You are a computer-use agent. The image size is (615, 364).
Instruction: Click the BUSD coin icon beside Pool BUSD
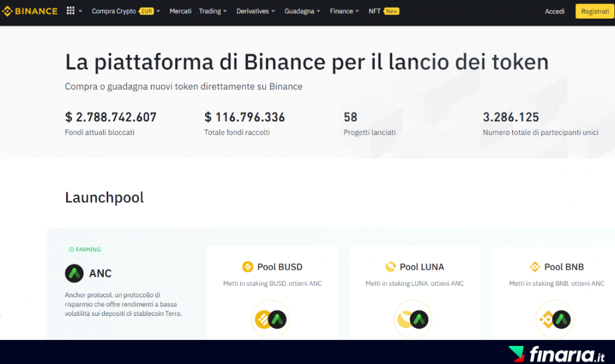point(248,267)
